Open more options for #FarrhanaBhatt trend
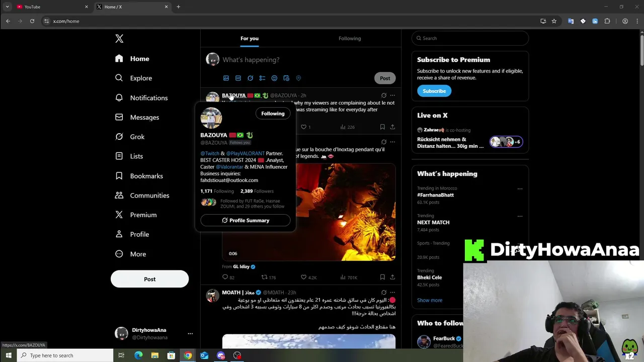 520,189
